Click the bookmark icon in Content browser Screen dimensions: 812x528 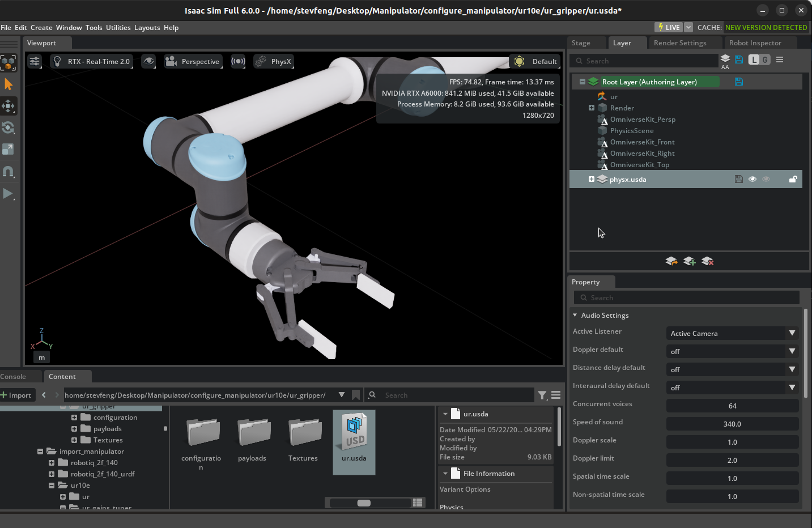pyautogui.click(x=356, y=395)
